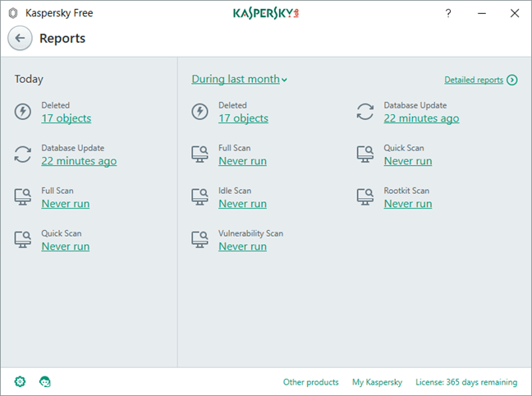Click the Vulnerability Scan monitor icon
The width and height of the screenshot is (532, 396).
tap(199, 240)
